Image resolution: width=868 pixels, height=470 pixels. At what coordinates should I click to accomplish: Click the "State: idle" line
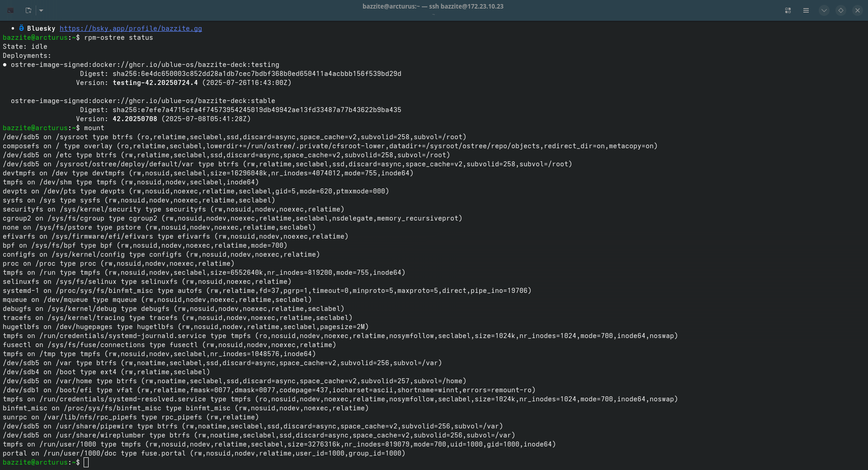(25, 47)
